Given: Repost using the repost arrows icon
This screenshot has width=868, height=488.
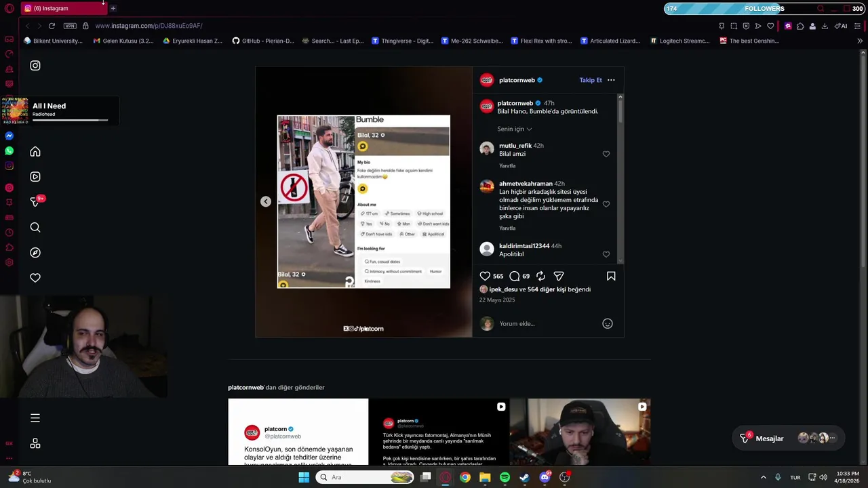Looking at the screenshot, I should [540, 276].
